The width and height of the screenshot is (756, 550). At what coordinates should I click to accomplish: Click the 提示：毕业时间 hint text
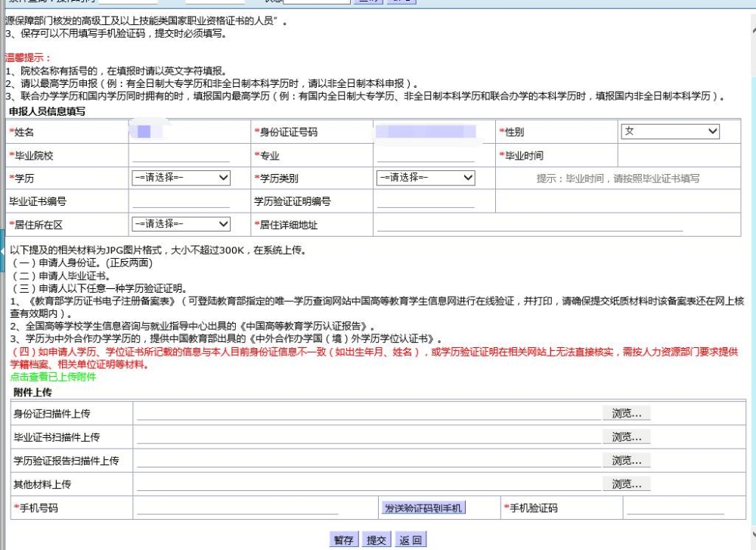tap(618, 179)
